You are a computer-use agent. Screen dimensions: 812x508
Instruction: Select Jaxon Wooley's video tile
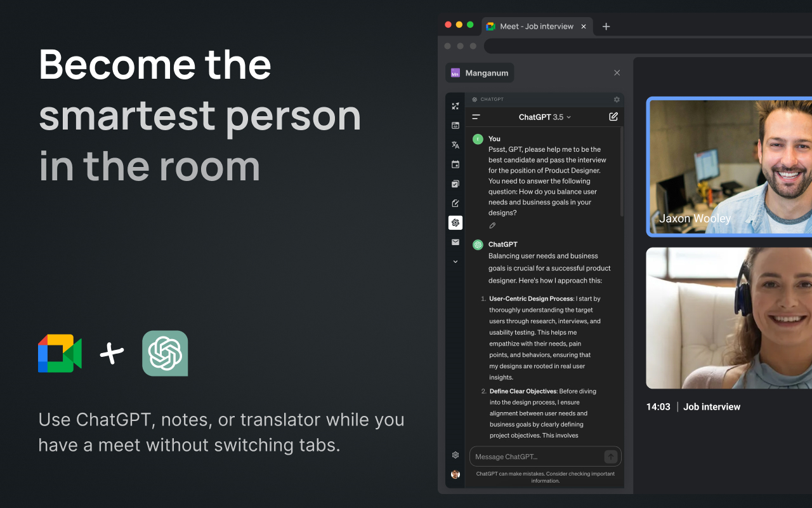click(x=730, y=167)
